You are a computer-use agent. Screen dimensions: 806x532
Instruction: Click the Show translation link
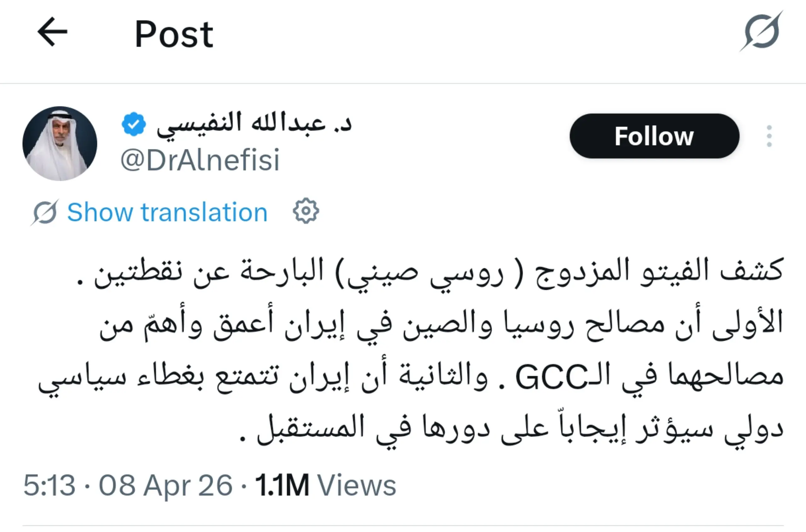[x=167, y=213]
